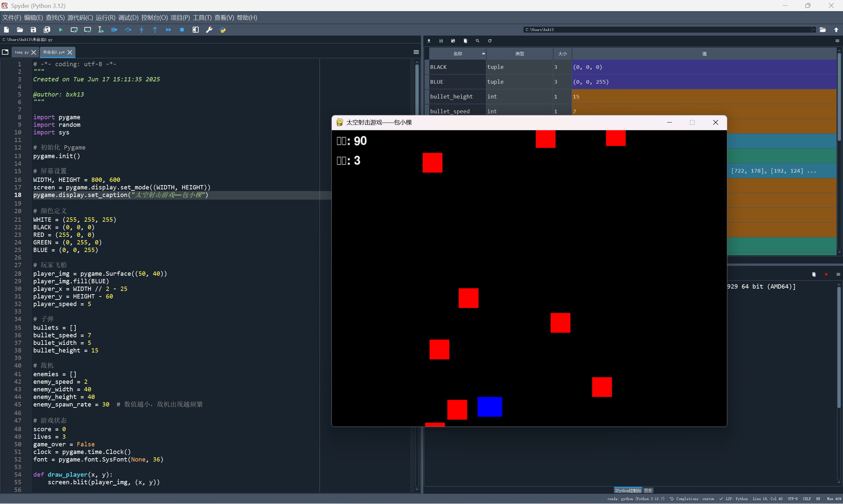Switch to the temp.py editor tab
This screenshot has width=843, height=504.
22,52
